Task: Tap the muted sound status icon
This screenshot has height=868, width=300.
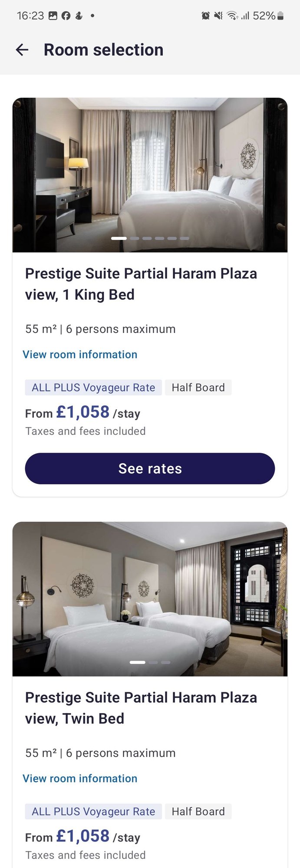Action: tap(218, 16)
